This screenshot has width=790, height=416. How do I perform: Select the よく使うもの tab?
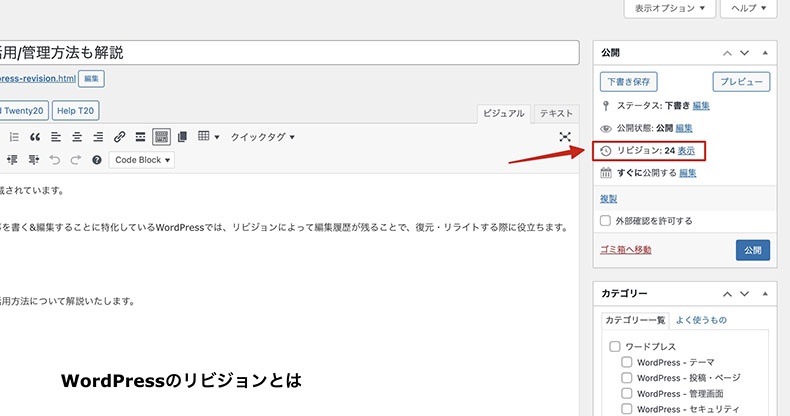pos(701,320)
